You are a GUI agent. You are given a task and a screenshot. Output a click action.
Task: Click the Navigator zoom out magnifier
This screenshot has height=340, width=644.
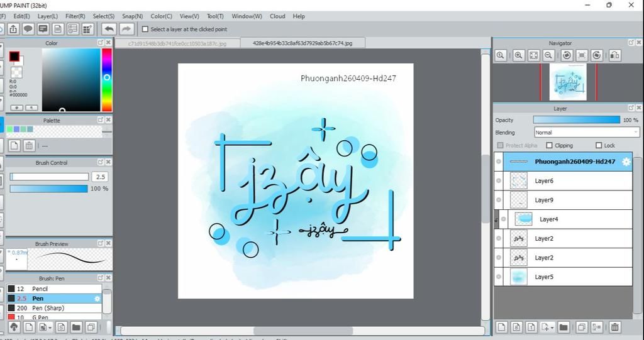[548, 55]
